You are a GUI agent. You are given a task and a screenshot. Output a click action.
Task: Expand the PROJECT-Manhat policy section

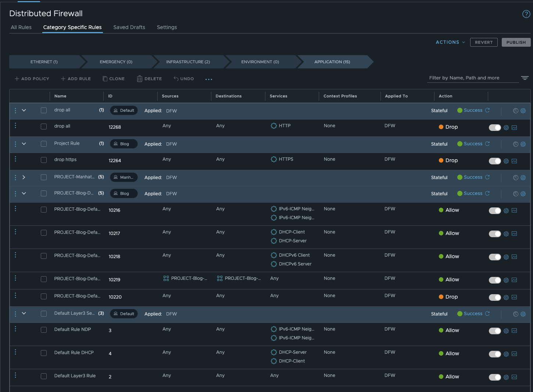pyautogui.click(x=24, y=177)
